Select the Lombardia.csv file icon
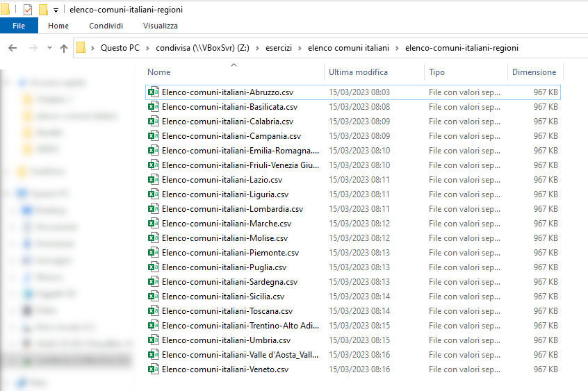The height and width of the screenshot is (391, 588). (x=153, y=209)
